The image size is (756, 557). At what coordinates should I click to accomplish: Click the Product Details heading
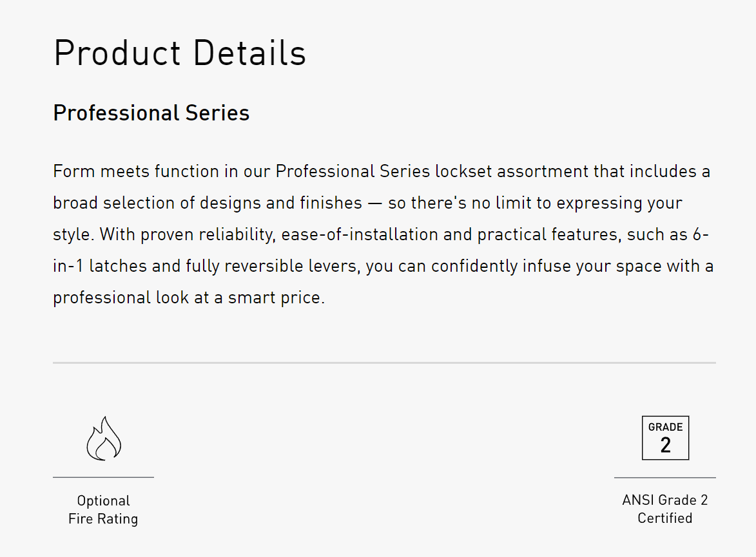click(180, 53)
